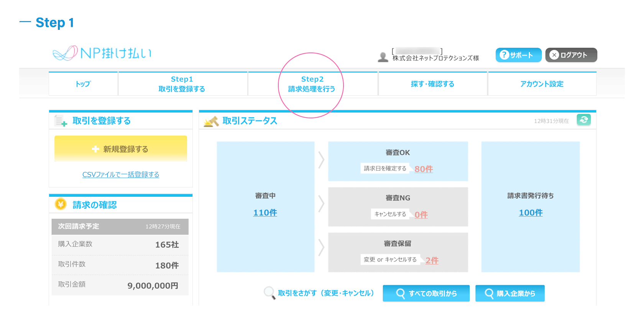Click the 請求の確認 heading

click(95, 205)
